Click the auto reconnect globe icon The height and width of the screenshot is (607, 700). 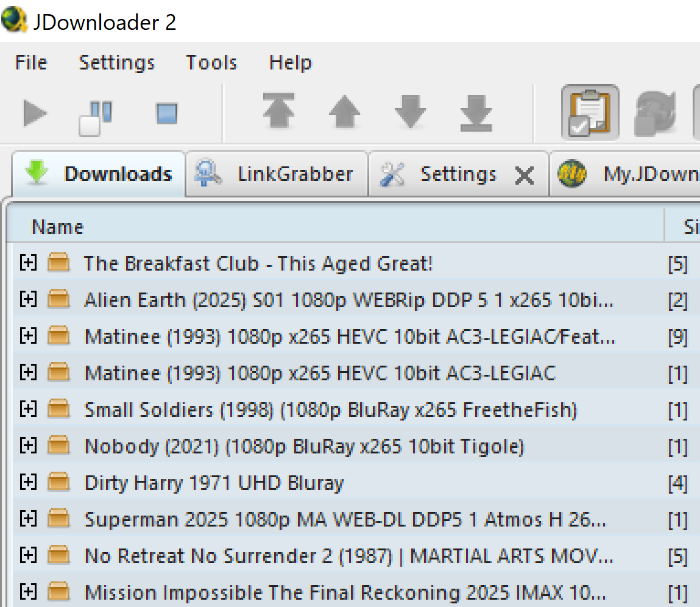pyautogui.click(x=655, y=113)
